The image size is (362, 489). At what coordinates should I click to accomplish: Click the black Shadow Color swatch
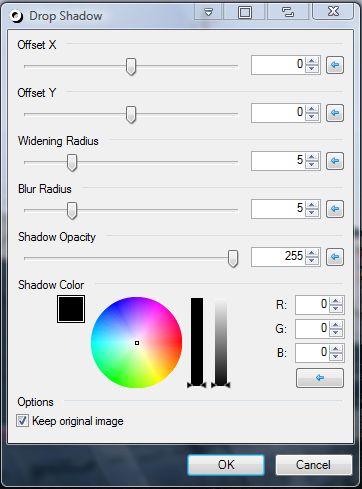(71, 309)
